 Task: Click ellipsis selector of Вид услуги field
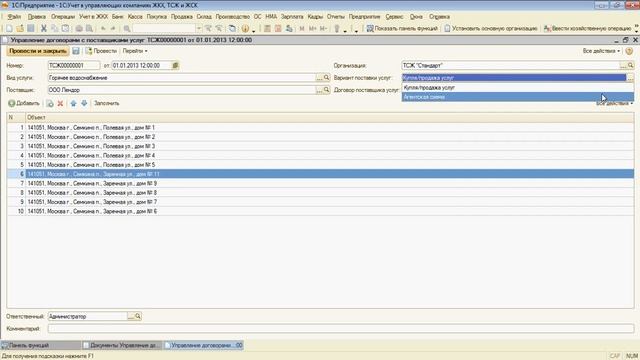point(320,78)
